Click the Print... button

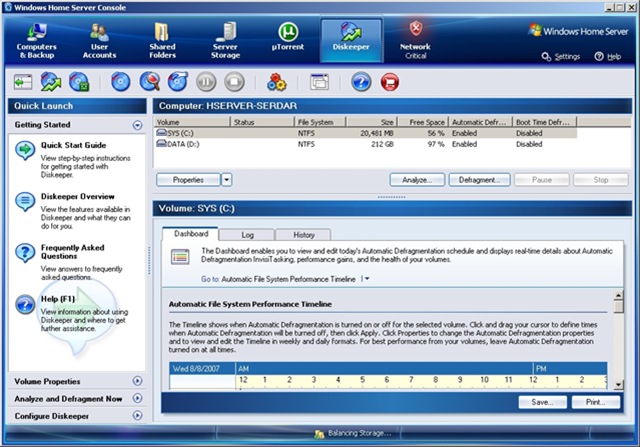click(x=596, y=403)
